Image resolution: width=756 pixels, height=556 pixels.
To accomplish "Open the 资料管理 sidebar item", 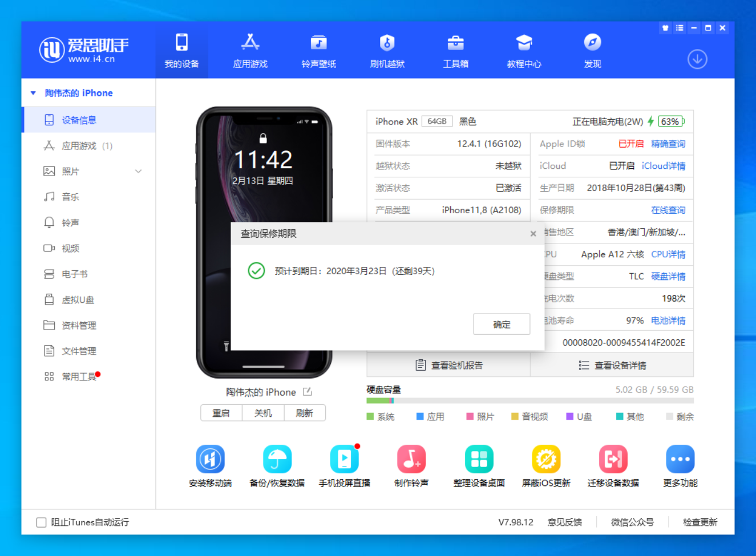I will click(88, 325).
